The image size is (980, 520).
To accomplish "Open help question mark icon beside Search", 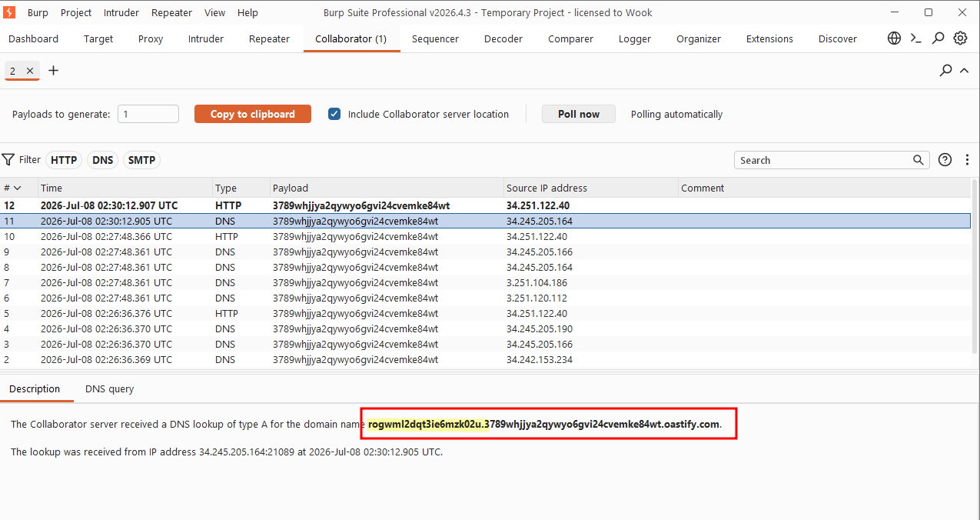I will [945, 160].
